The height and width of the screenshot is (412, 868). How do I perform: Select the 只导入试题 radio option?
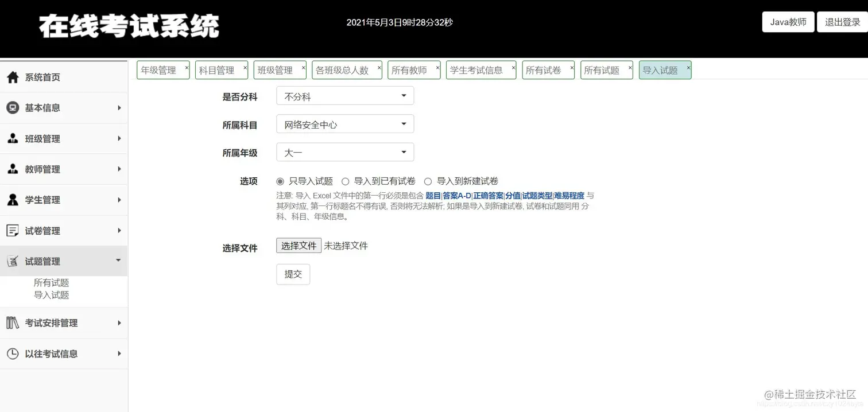click(280, 181)
